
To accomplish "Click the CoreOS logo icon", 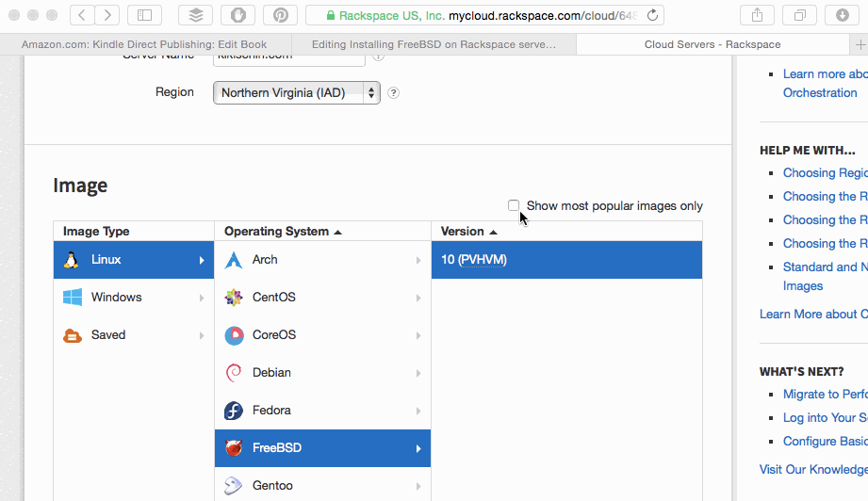I will (x=234, y=335).
